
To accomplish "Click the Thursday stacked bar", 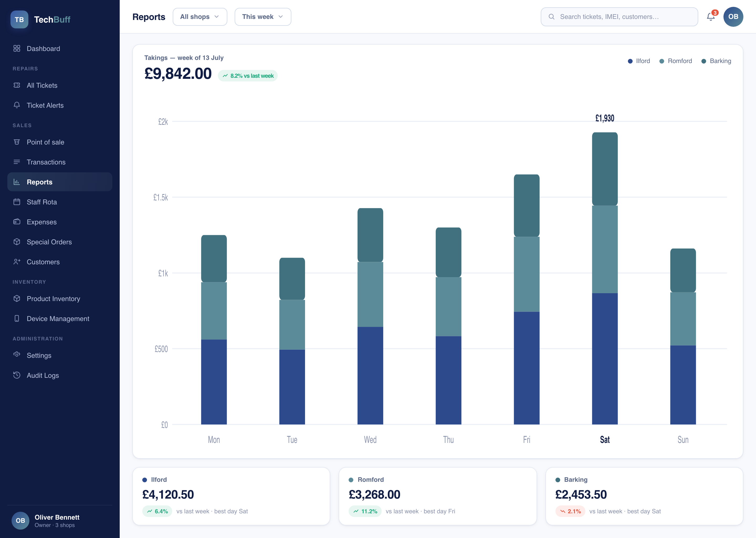I will point(448,326).
